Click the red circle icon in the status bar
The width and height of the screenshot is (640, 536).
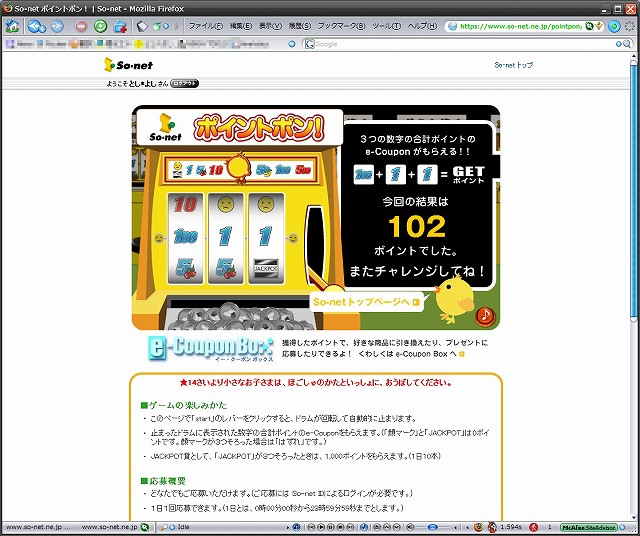tap(534, 527)
